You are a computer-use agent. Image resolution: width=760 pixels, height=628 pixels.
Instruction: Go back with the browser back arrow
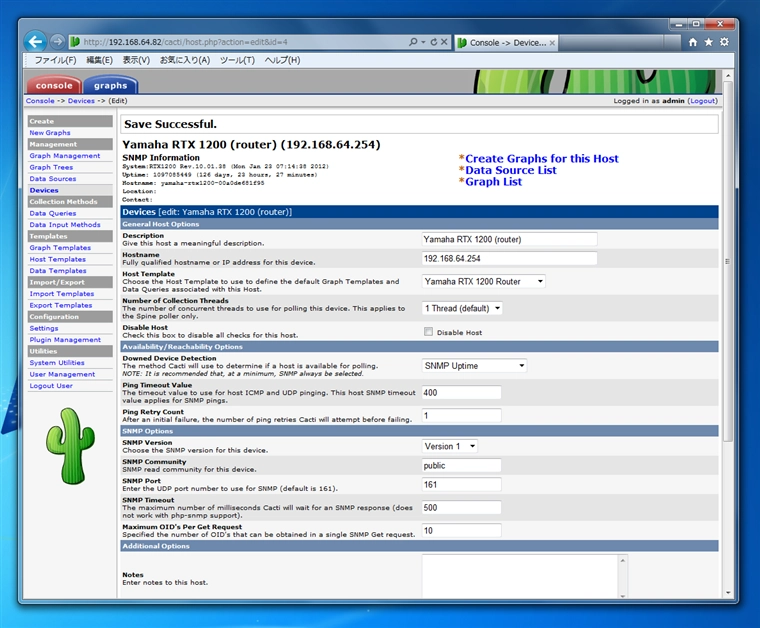[x=35, y=42]
